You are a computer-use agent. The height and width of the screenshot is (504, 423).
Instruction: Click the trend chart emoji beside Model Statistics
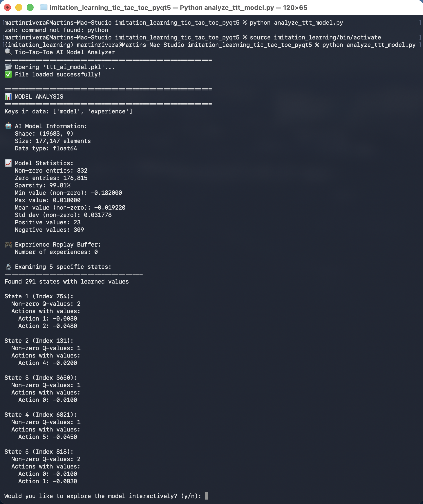pyautogui.click(x=8, y=163)
